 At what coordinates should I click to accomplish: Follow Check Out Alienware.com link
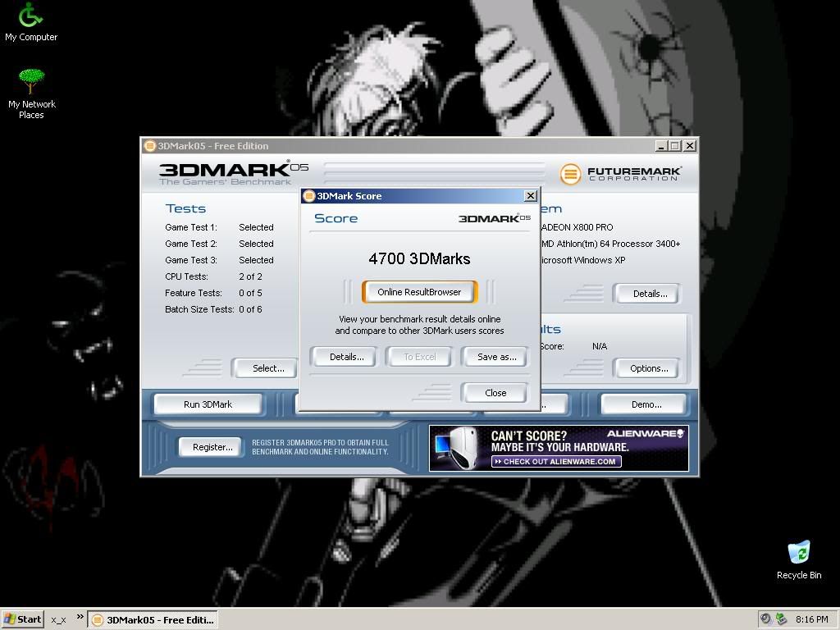[556, 461]
